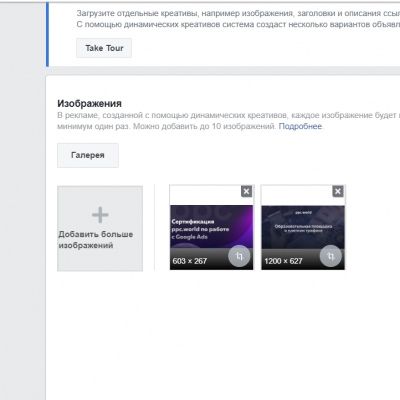Click the Изображения section heading
The image size is (400, 400).
(x=89, y=103)
